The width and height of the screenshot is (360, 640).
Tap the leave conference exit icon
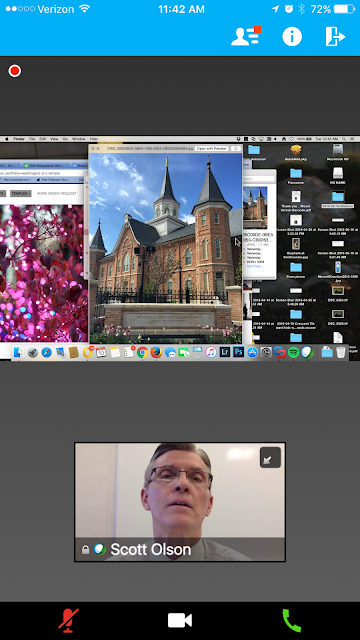point(335,36)
